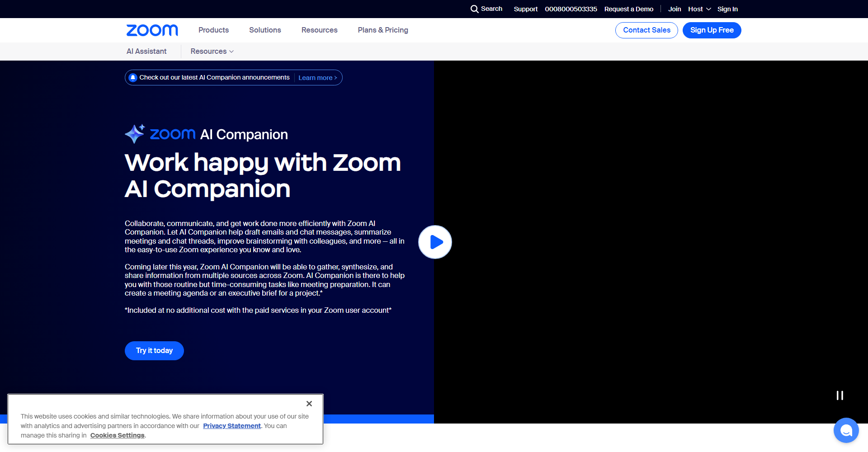Click Learn more in the announcement banner
The width and height of the screenshot is (868, 452).
pos(317,77)
